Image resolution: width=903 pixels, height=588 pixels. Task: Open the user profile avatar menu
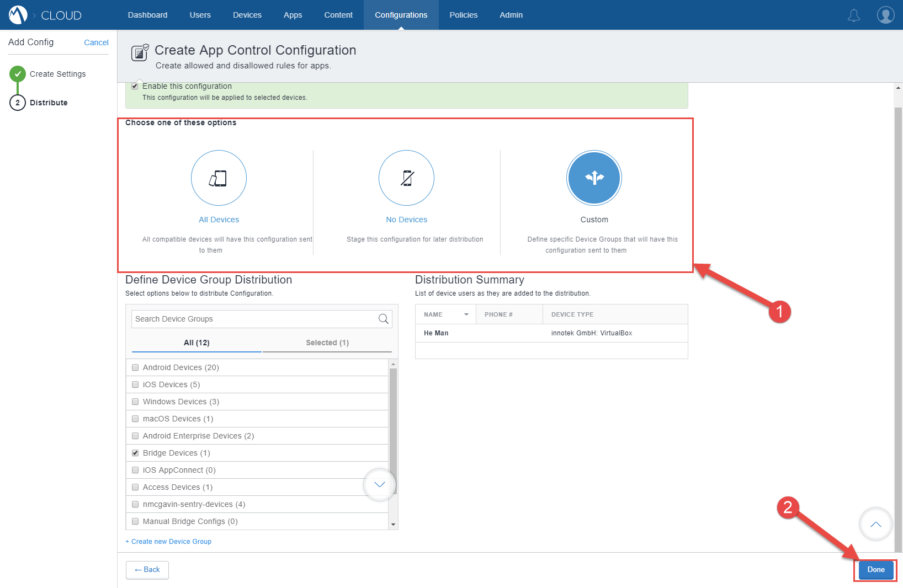coord(885,15)
